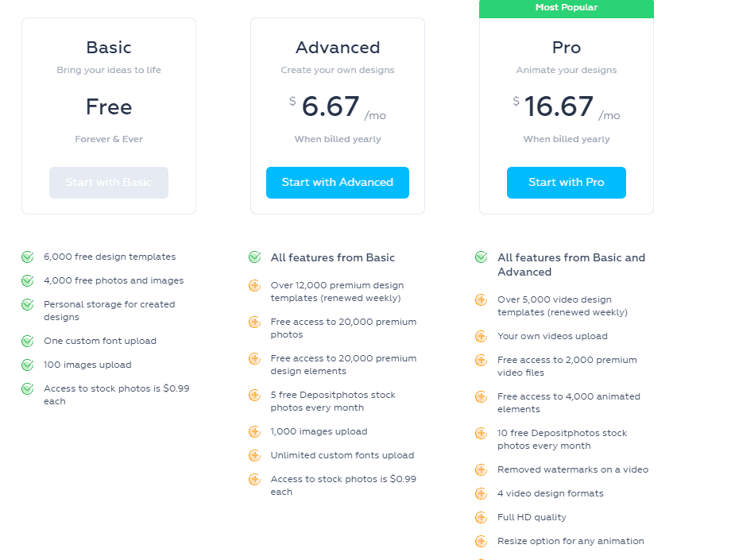Click orange plus beside 4 video design formats
The width and height of the screenshot is (735, 560).
[x=482, y=493]
